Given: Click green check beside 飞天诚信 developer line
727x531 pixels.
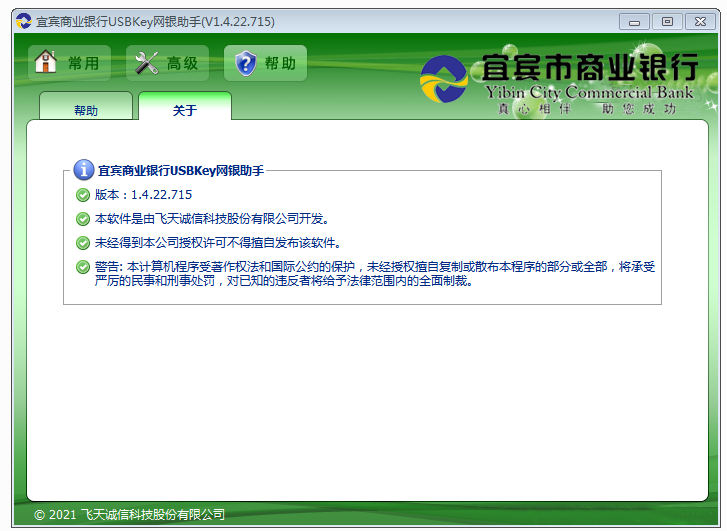Looking at the screenshot, I should (x=83, y=219).
